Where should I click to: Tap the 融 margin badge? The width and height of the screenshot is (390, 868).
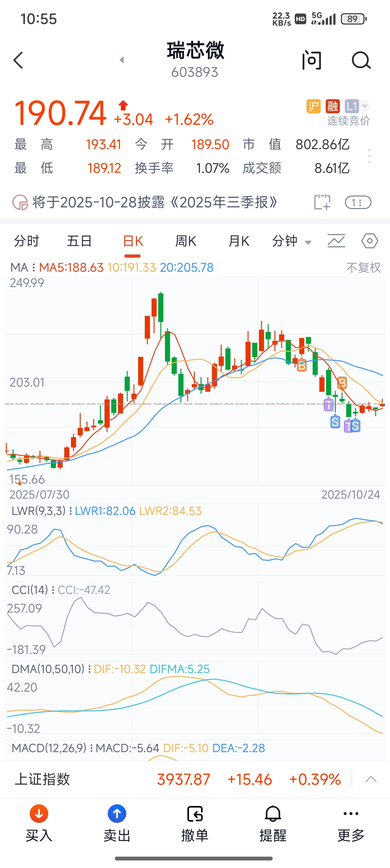[x=332, y=107]
